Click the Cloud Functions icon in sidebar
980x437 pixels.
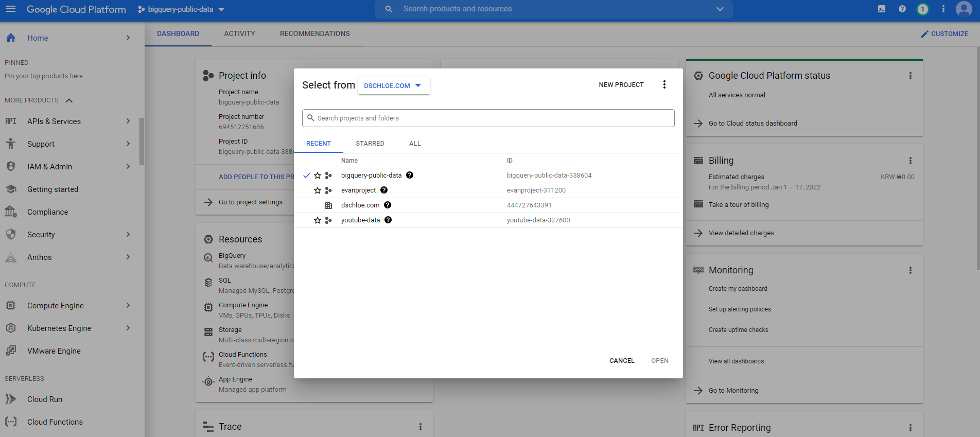pos(11,422)
